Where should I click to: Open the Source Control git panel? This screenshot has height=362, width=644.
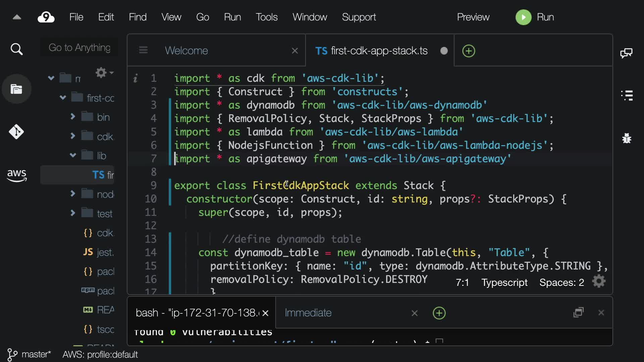tap(16, 132)
